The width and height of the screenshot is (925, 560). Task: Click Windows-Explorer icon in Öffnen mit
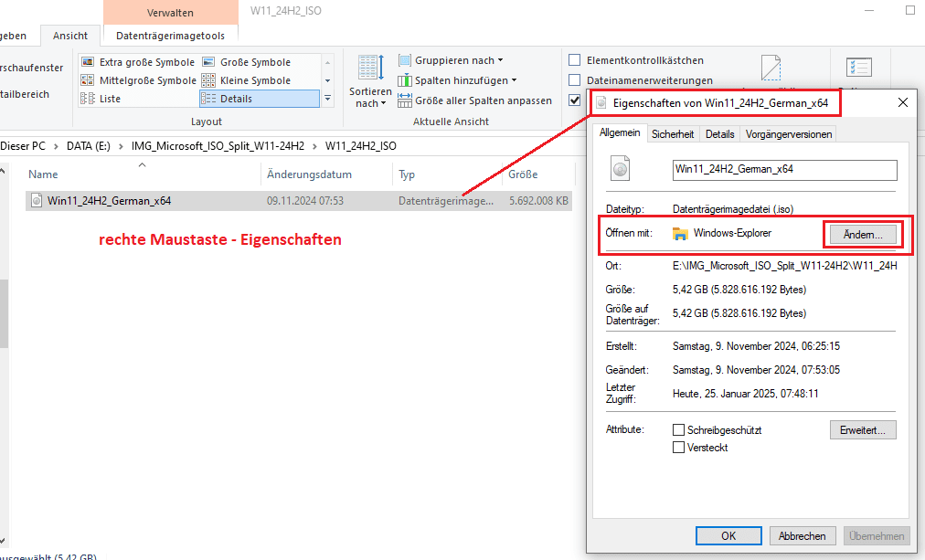point(680,234)
